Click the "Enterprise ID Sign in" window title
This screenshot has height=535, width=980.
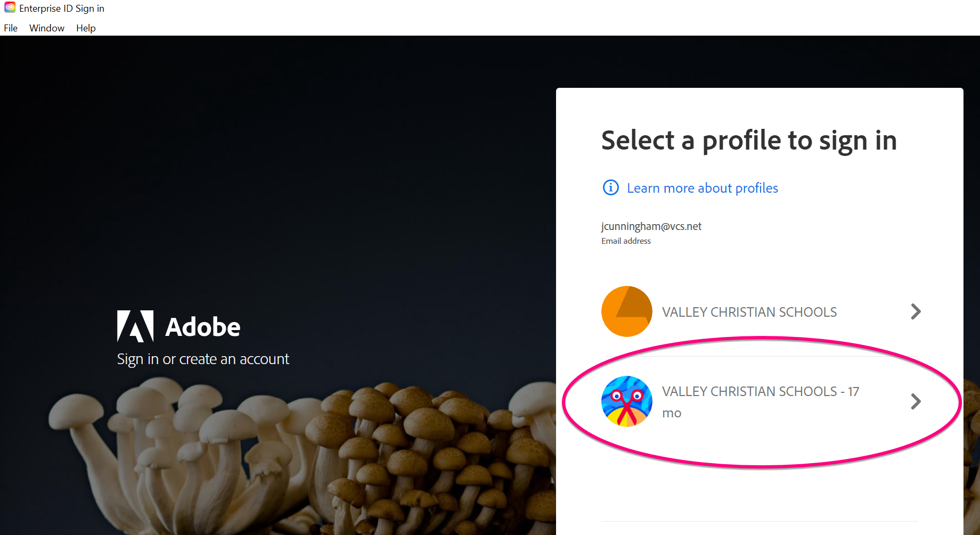[x=62, y=9]
